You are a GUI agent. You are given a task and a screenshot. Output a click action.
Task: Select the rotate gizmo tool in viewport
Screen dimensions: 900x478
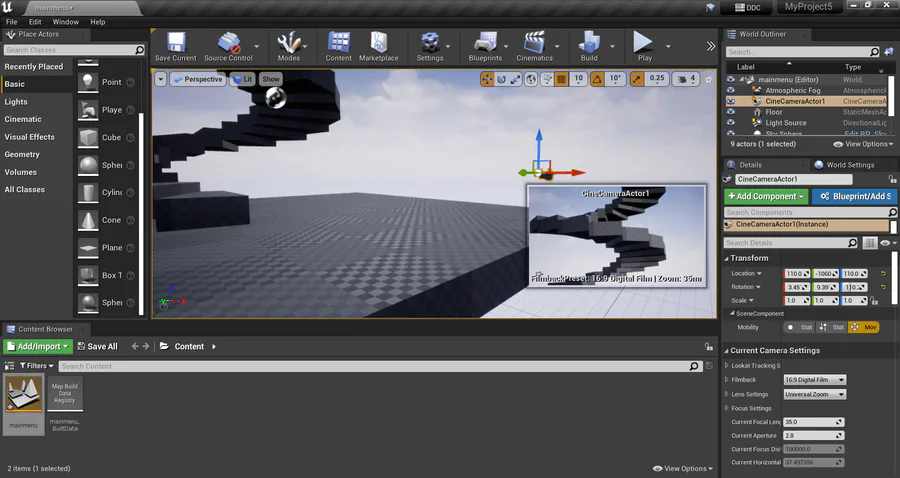(x=502, y=79)
